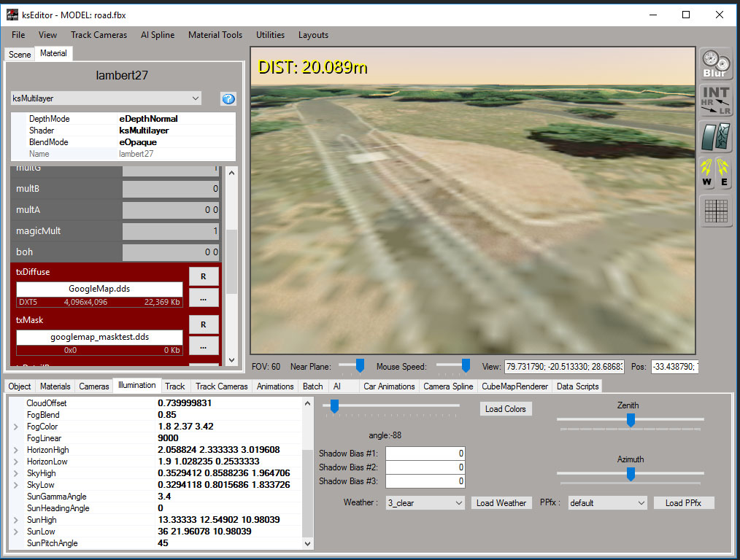This screenshot has height=560, width=740.
Task: Click the Pos coordinates field
Action: coord(675,367)
